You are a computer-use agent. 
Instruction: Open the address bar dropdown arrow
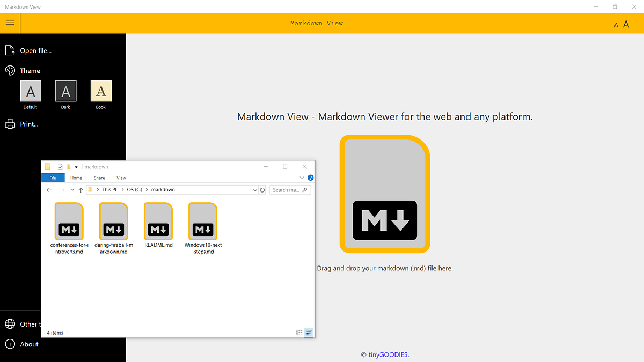click(x=255, y=189)
